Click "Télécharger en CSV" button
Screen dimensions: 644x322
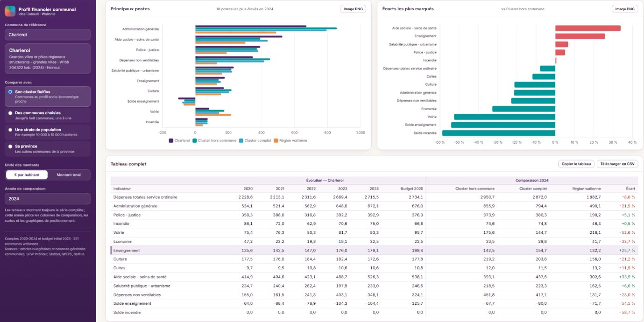coord(617,164)
